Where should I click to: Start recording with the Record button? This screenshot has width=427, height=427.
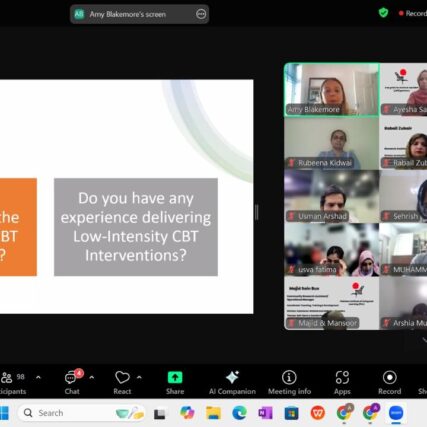[x=389, y=383]
